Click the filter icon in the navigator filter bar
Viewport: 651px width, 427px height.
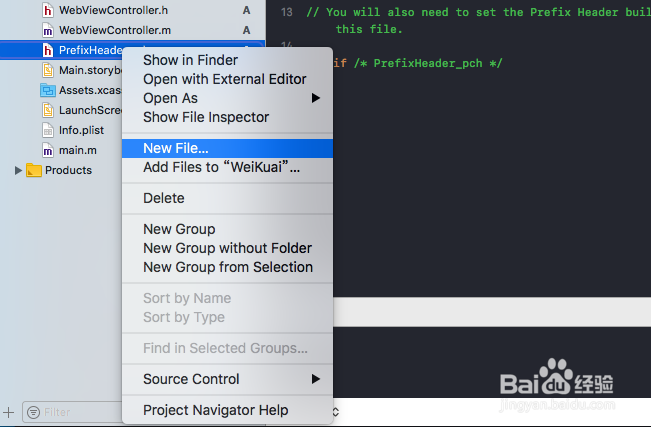point(33,412)
